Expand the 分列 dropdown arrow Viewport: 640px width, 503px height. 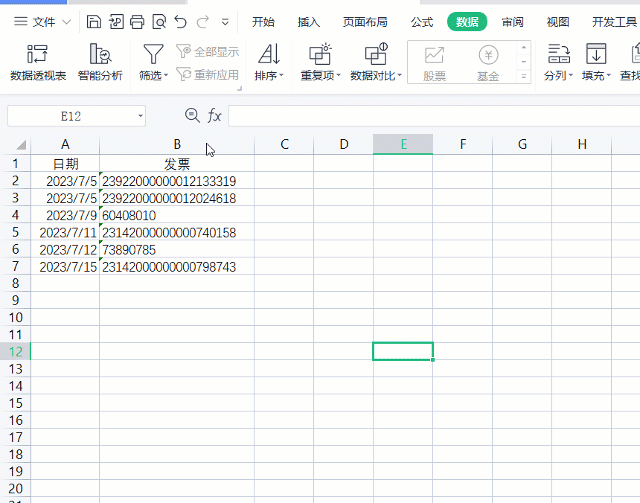[x=571, y=76]
